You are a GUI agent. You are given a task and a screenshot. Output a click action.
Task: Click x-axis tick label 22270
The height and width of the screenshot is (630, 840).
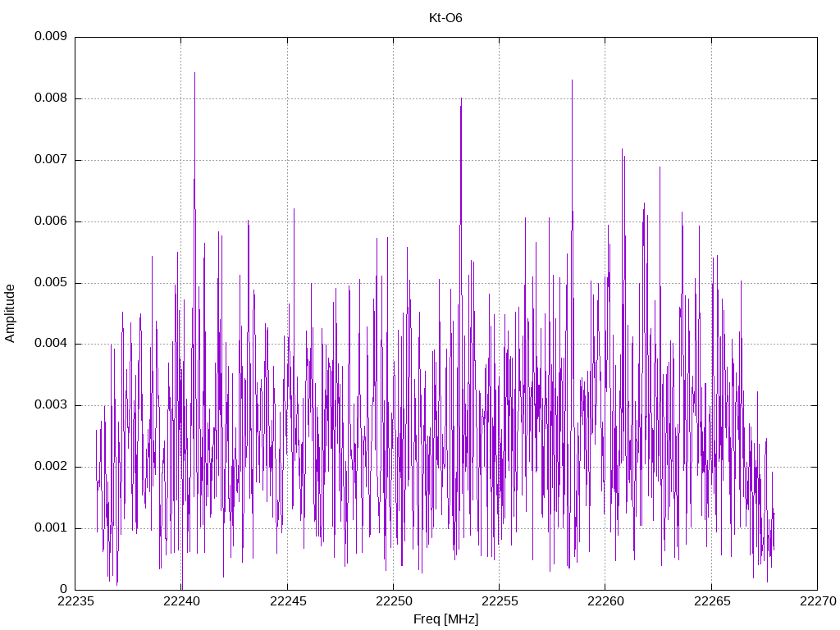coord(818,601)
